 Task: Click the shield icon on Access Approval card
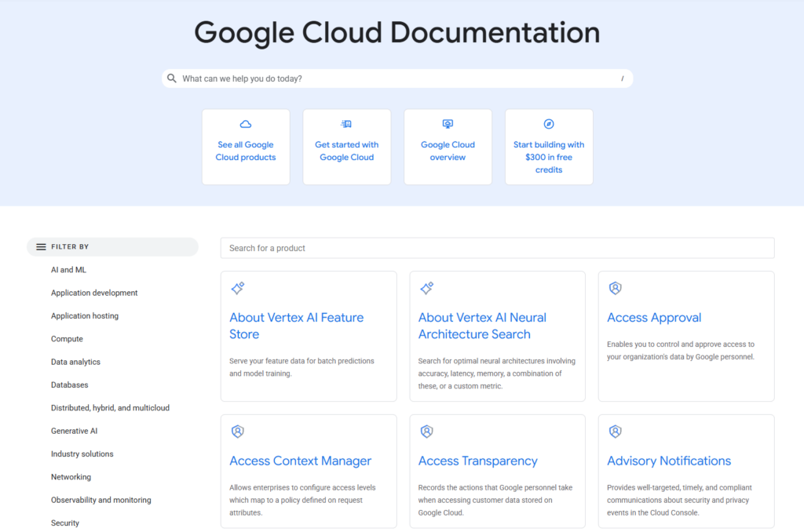point(616,288)
